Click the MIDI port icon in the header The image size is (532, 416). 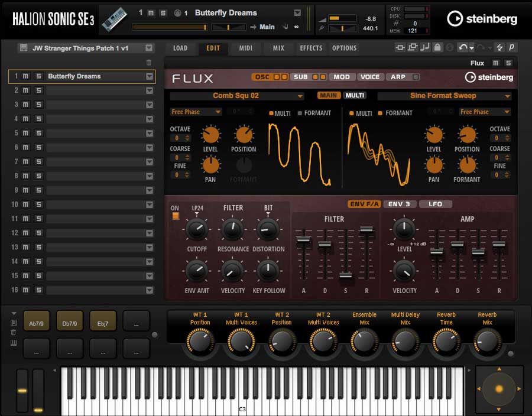click(177, 13)
